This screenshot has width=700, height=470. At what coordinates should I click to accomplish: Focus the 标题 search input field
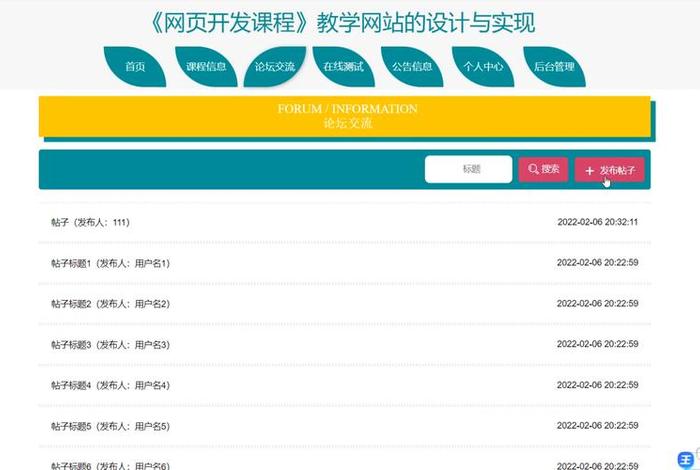click(x=468, y=169)
